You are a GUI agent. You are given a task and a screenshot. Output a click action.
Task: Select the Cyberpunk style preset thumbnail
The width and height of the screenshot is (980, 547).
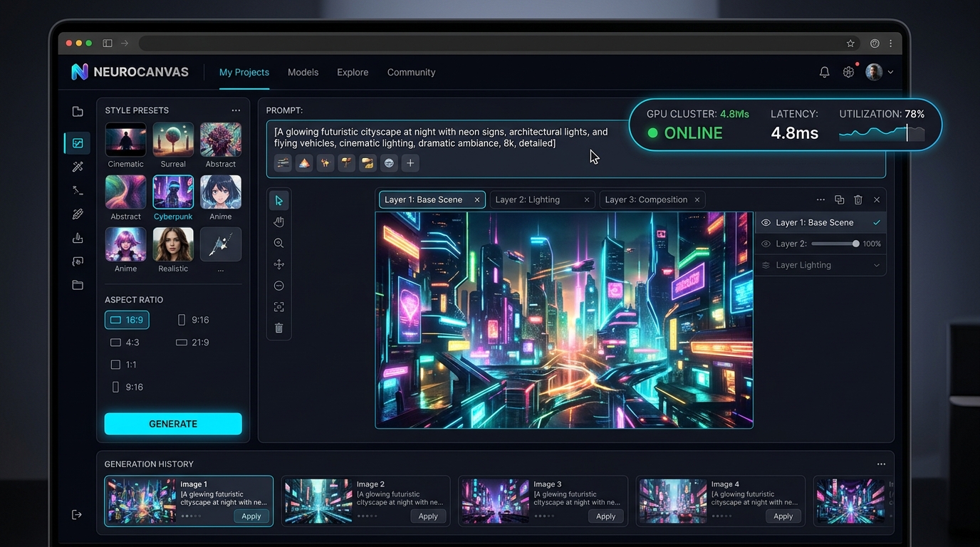coord(173,192)
